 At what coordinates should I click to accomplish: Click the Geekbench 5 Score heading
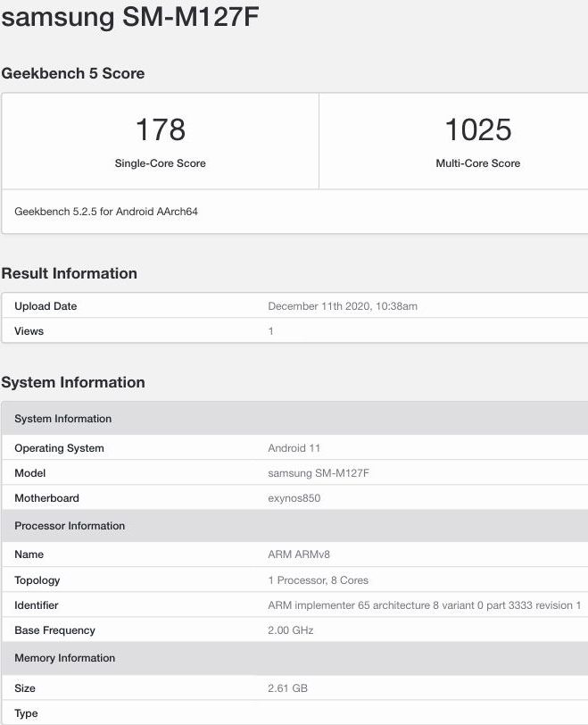tap(73, 73)
